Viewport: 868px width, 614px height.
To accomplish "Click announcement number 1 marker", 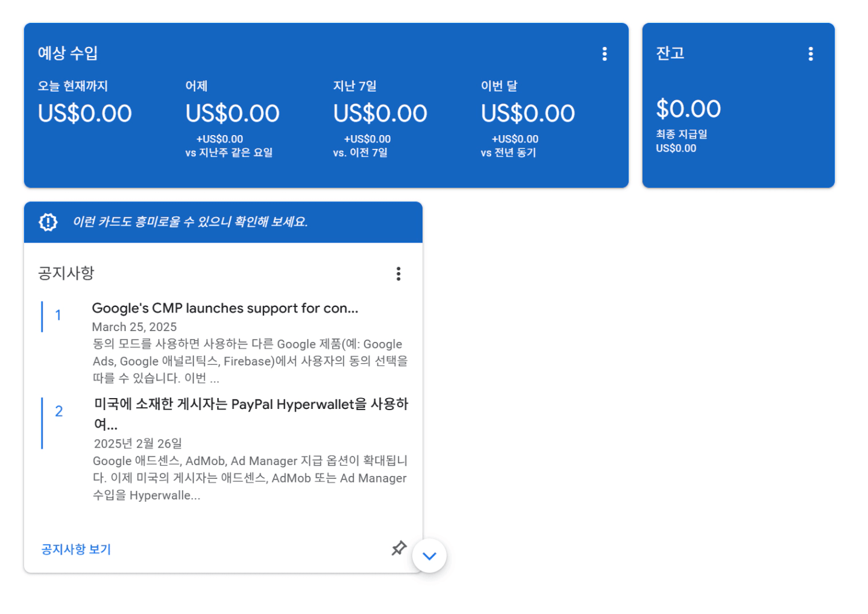I will [58, 315].
